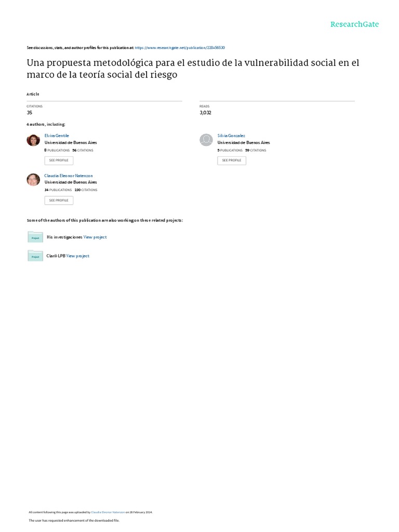Select Silvia Gonzalez's placeholder avatar icon

206,140
